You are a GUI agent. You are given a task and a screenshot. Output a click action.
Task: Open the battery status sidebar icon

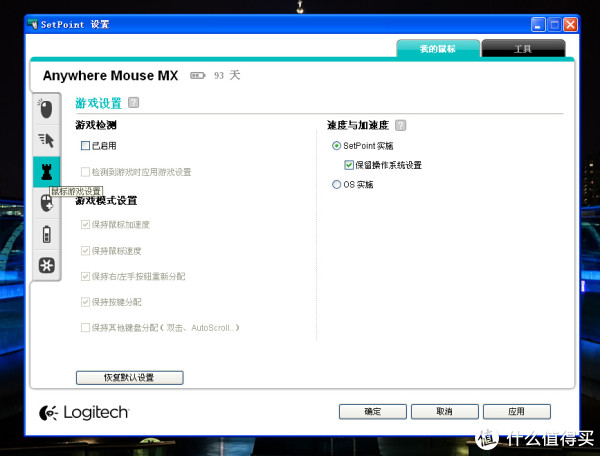(x=46, y=234)
